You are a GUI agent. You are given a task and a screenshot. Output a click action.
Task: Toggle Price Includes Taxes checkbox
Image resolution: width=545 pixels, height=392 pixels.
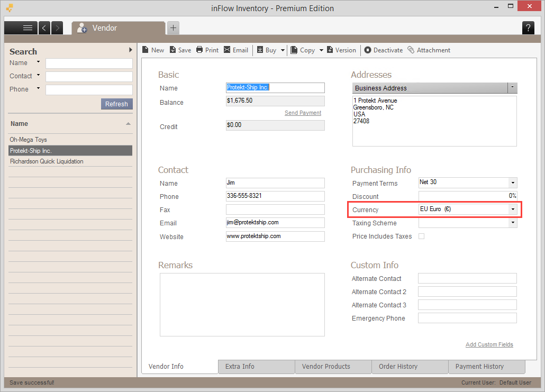[x=421, y=236]
